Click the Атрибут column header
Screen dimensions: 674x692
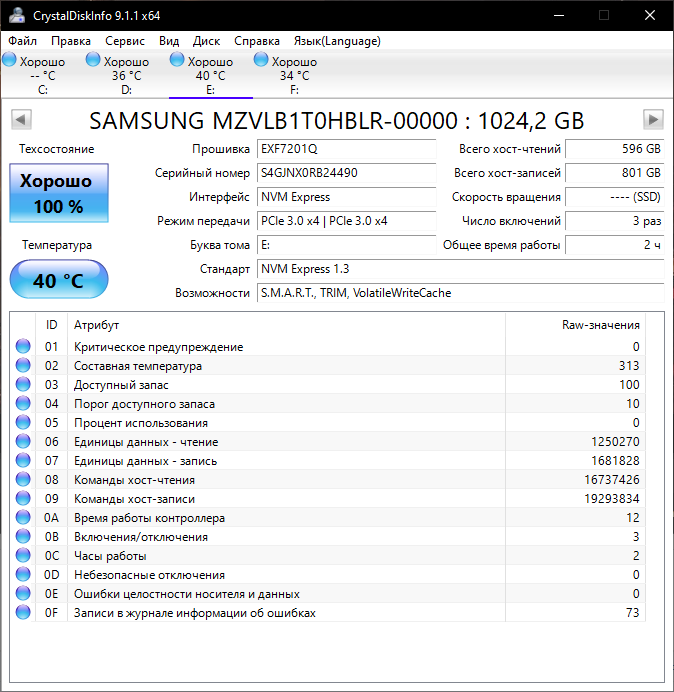[x=286, y=325]
